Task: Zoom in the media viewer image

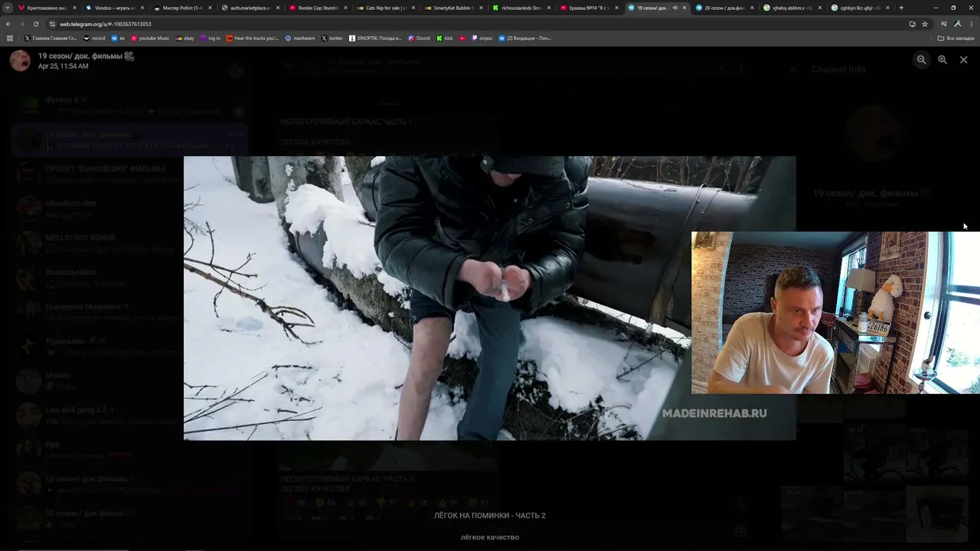Action: [942, 60]
